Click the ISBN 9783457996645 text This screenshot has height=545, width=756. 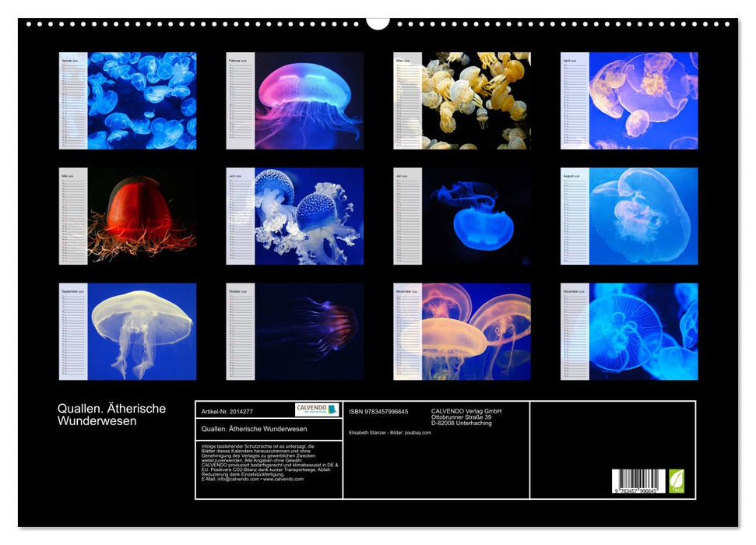(378, 411)
